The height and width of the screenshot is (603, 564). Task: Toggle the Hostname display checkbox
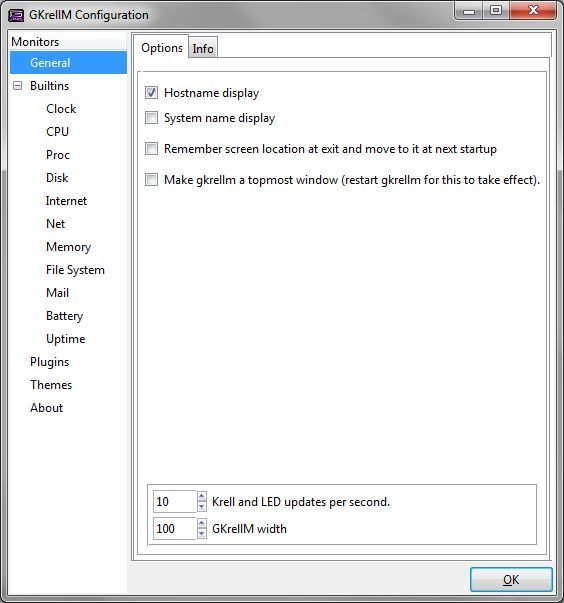(151, 93)
